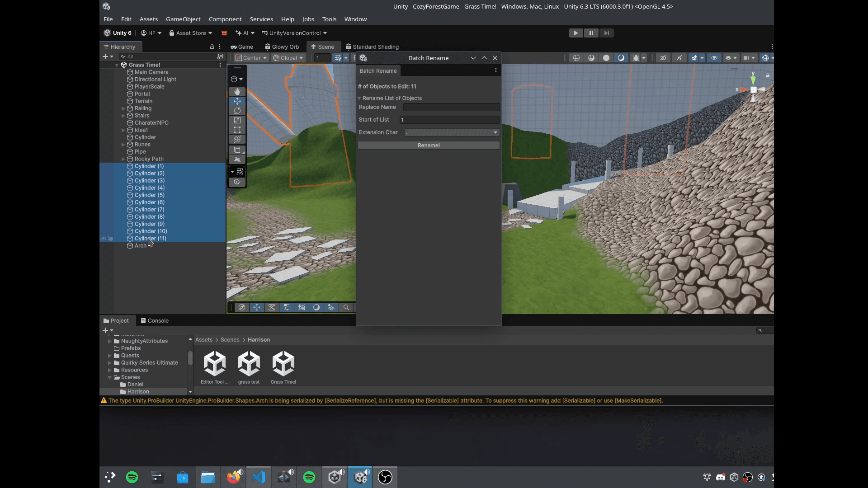This screenshot has width=868, height=488.
Task: Click the Play button
Action: tap(576, 33)
